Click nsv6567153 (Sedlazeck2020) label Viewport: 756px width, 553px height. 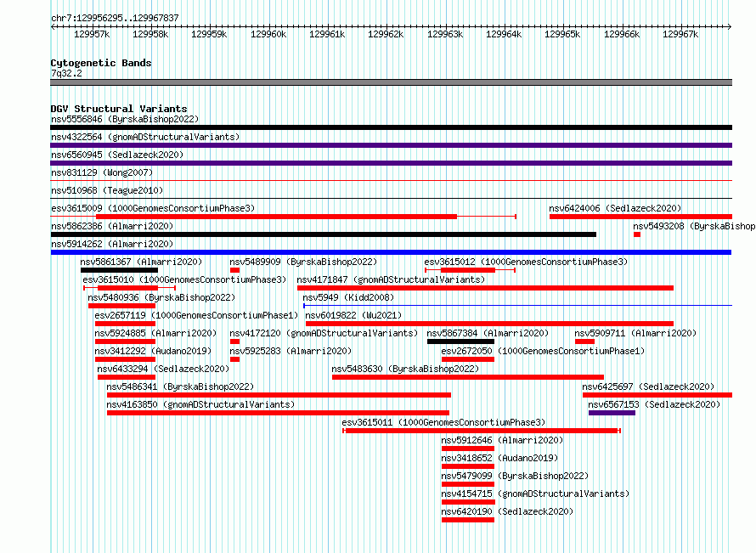[x=654, y=404]
